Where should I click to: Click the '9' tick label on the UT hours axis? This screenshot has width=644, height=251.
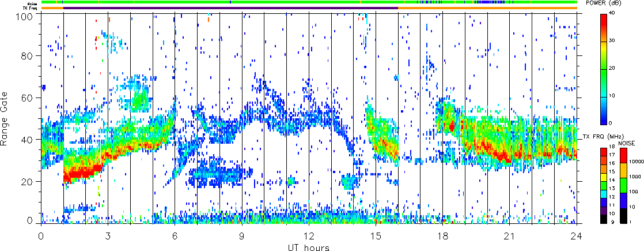pyautogui.click(x=242, y=236)
